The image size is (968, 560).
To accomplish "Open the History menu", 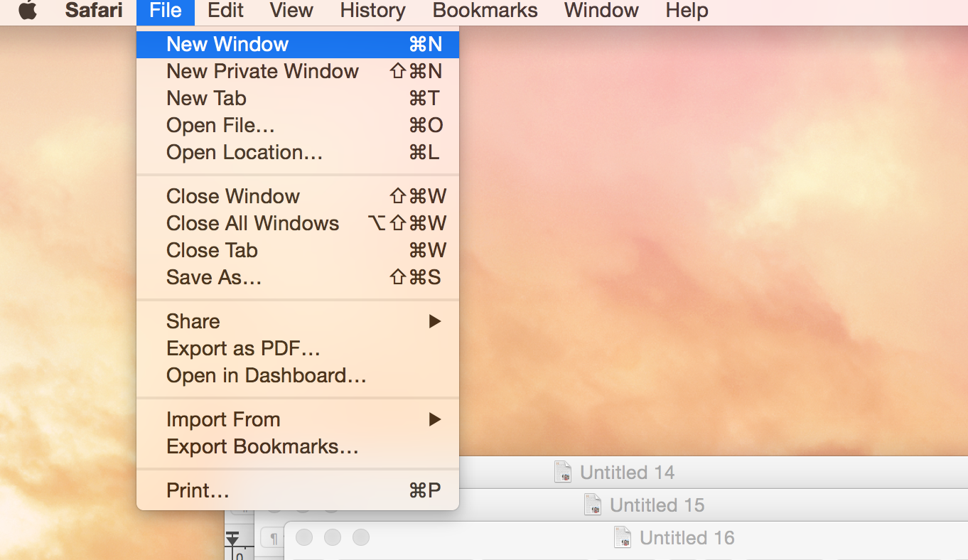I will coord(372,11).
